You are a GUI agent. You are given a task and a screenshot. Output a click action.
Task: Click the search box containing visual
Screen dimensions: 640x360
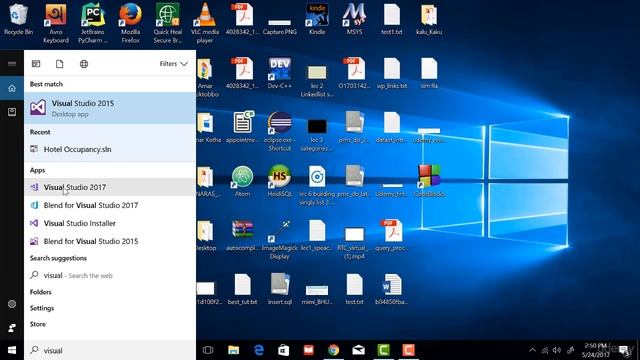[110, 350]
